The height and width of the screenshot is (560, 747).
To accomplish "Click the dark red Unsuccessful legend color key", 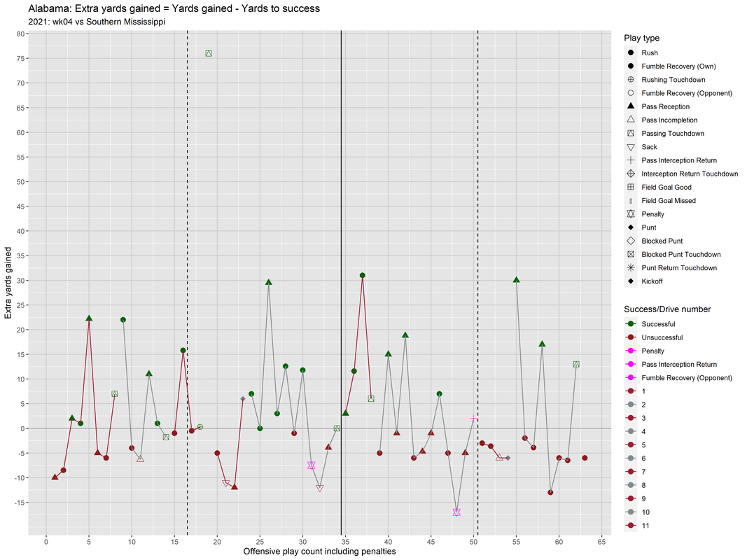I will click(631, 337).
